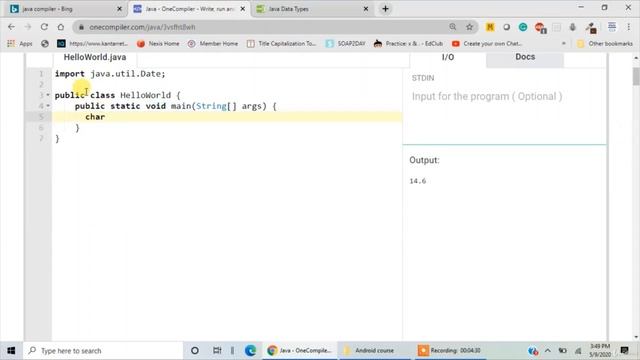Click the 14.6 output value
This screenshot has width=640, height=360.
pos(418,181)
